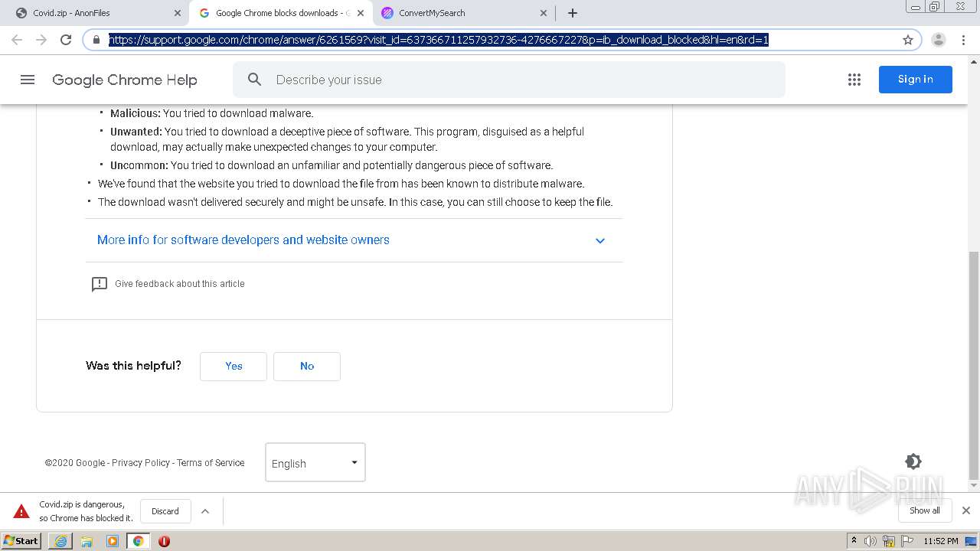Open Give feedback about this article
The image size is (980, 551).
(x=180, y=284)
